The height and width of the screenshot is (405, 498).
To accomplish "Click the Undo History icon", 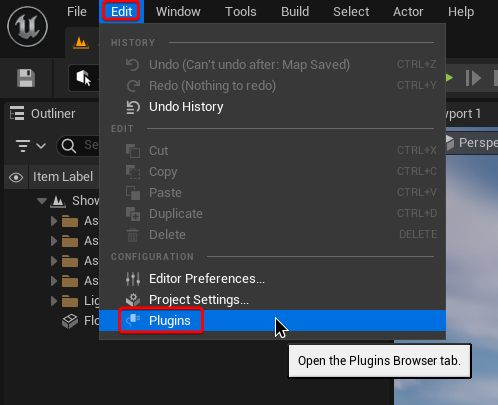I will pyautogui.click(x=133, y=107).
